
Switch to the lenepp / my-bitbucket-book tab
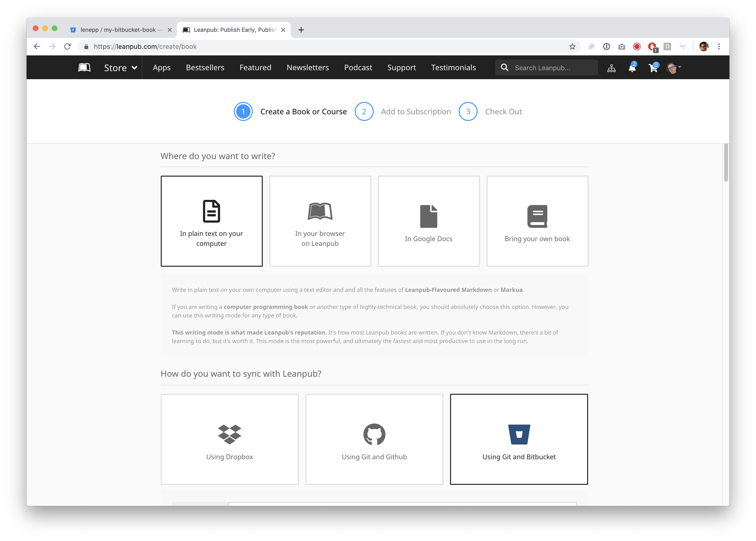(121, 30)
